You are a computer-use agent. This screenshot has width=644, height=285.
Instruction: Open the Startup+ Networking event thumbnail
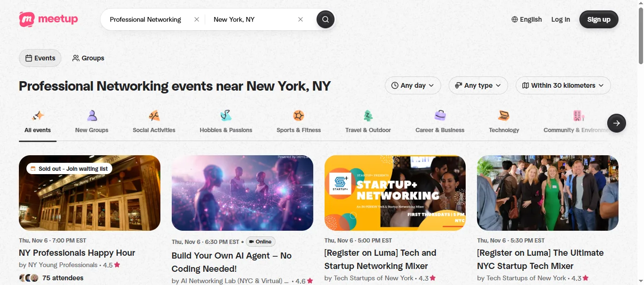click(x=395, y=193)
